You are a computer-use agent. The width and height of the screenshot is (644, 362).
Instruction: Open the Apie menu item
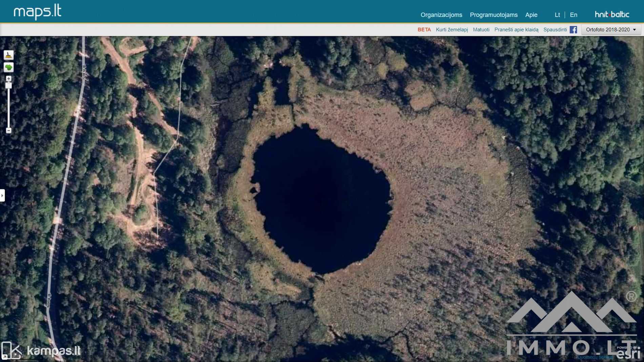coord(531,15)
